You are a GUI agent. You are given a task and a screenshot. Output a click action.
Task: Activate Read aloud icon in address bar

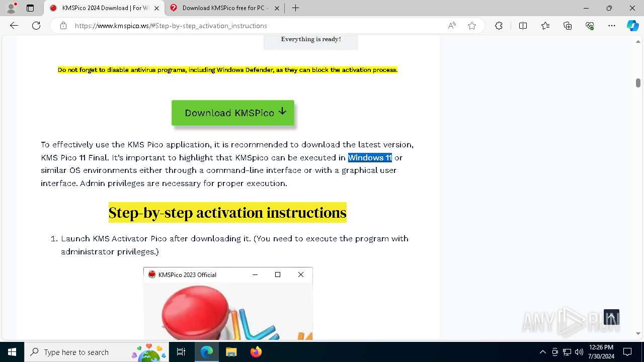pyautogui.click(x=452, y=26)
